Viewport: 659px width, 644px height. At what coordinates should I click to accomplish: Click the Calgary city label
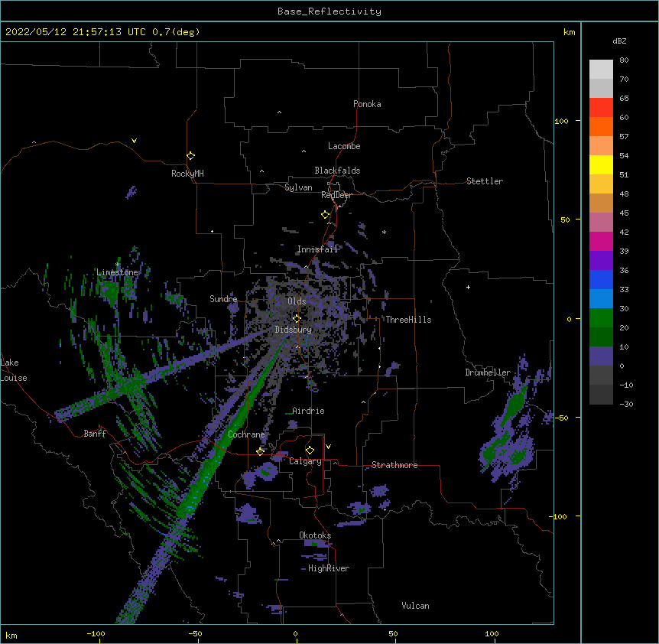point(305,461)
